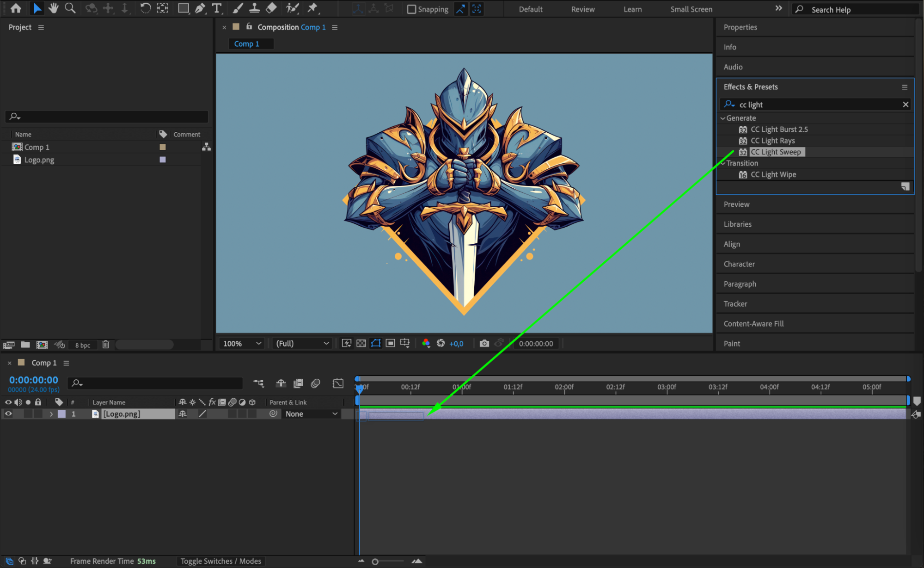
Task: Select the CC Light Rays effect
Action: pos(772,141)
